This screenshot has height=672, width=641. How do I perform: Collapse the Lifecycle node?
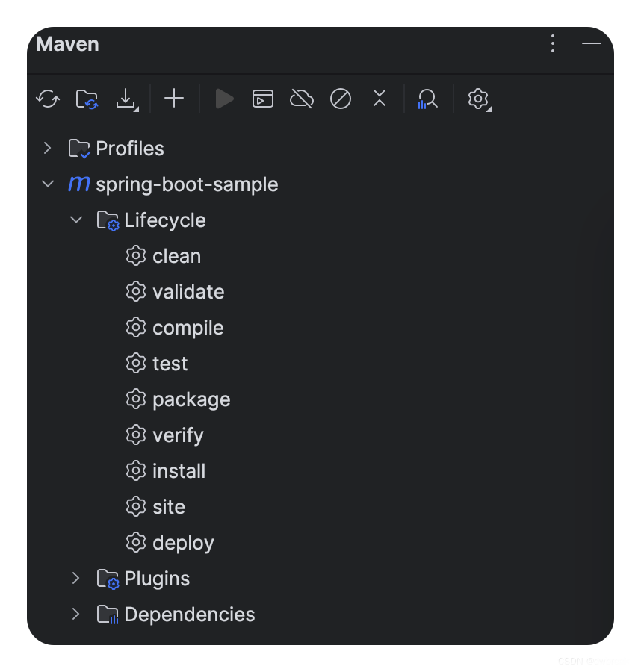click(75, 220)
